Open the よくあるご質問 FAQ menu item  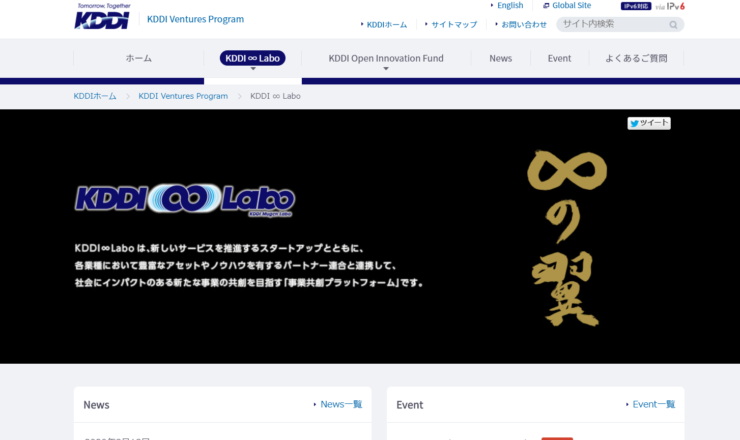click(x=636, y=59)
